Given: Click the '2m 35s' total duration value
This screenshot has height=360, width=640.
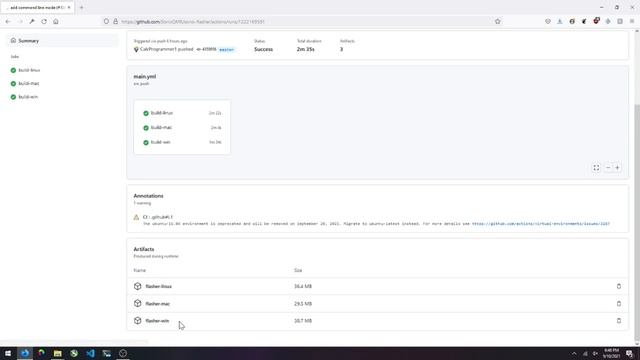Looking at the screenshot, I should 305,49.
